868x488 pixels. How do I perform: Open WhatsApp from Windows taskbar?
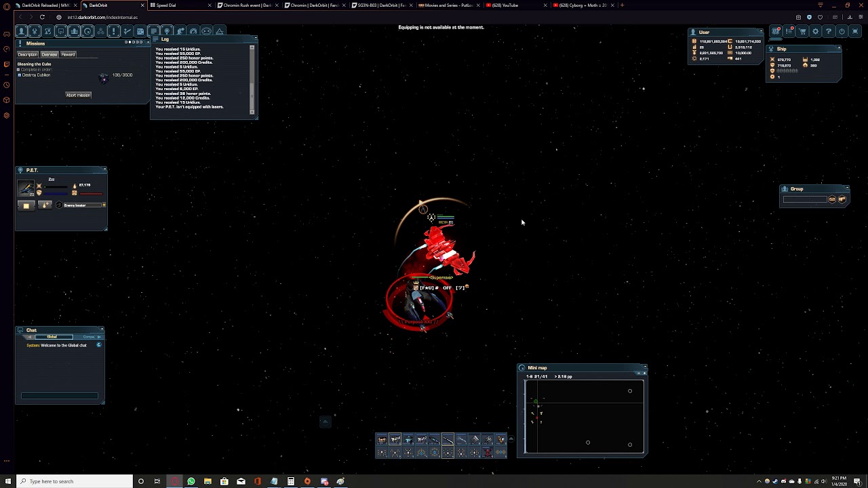click(x=191, y=481)
